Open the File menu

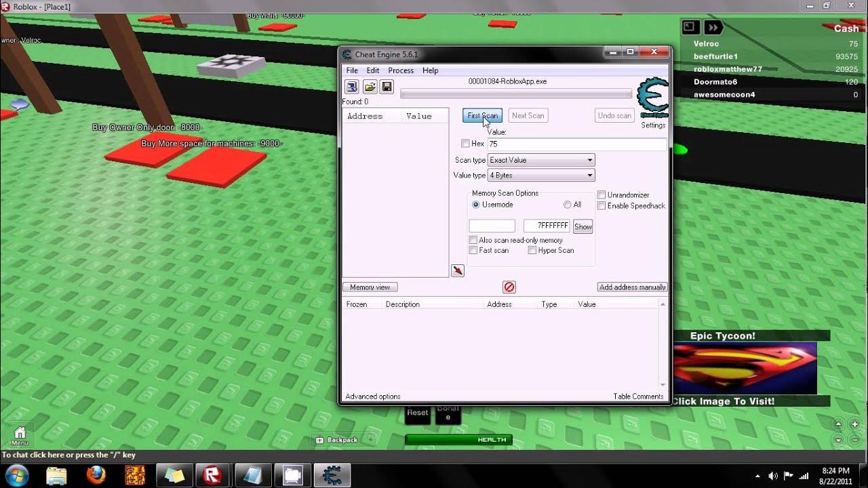pos(352,70)
